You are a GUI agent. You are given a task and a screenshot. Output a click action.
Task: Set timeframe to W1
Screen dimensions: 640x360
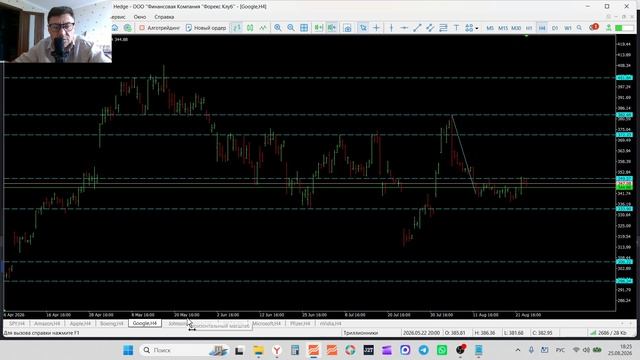568,28
